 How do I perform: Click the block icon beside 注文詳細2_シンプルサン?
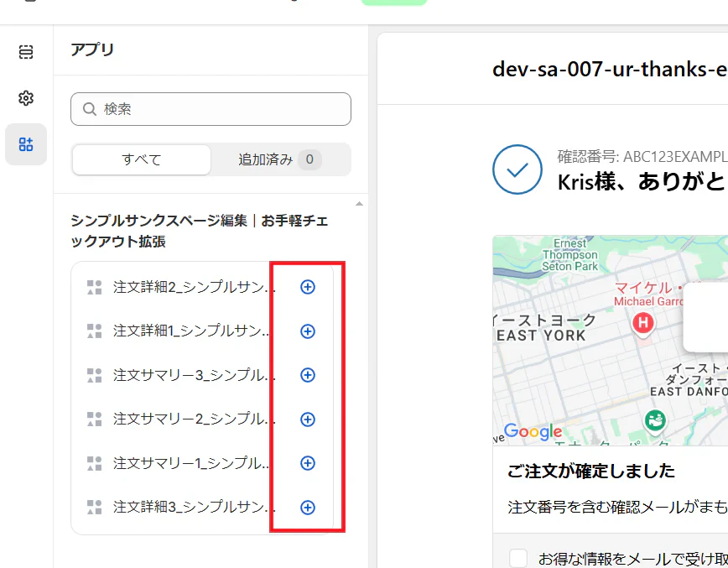click(94, 287)
